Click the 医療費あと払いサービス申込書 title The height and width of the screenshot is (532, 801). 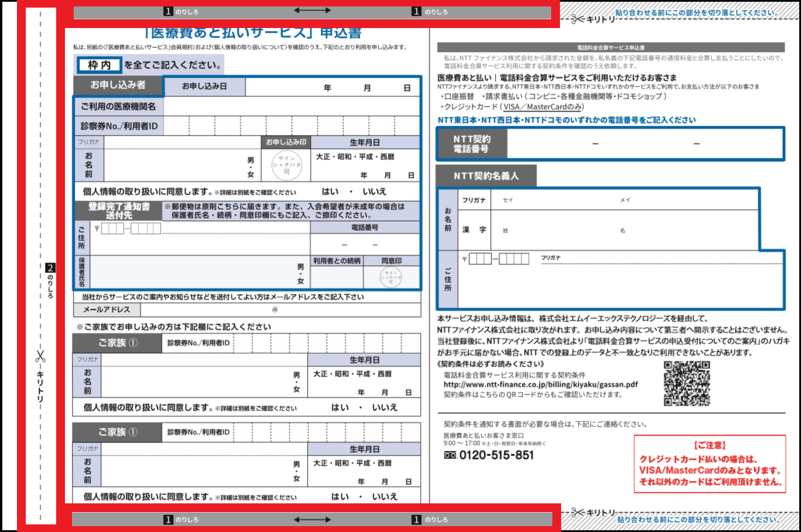click(x=253, y=33)
